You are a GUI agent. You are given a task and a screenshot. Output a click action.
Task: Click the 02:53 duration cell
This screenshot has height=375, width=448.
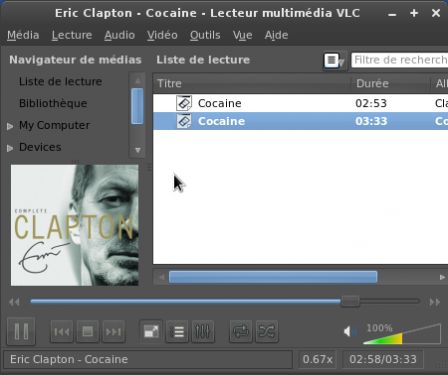pos(371,103)
